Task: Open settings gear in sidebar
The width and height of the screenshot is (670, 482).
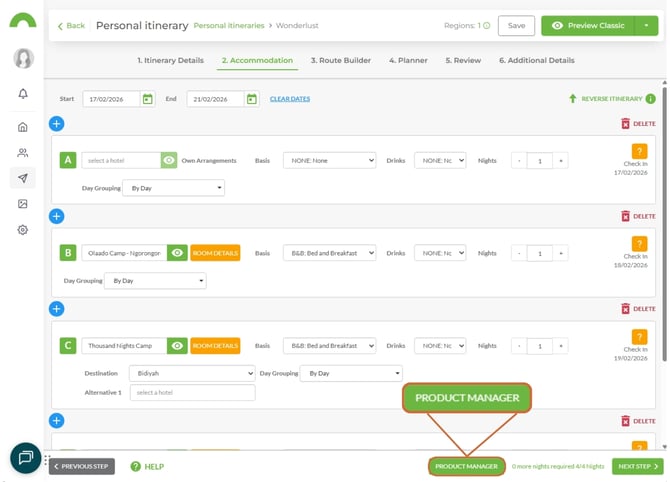Action: tap(23, 229)
